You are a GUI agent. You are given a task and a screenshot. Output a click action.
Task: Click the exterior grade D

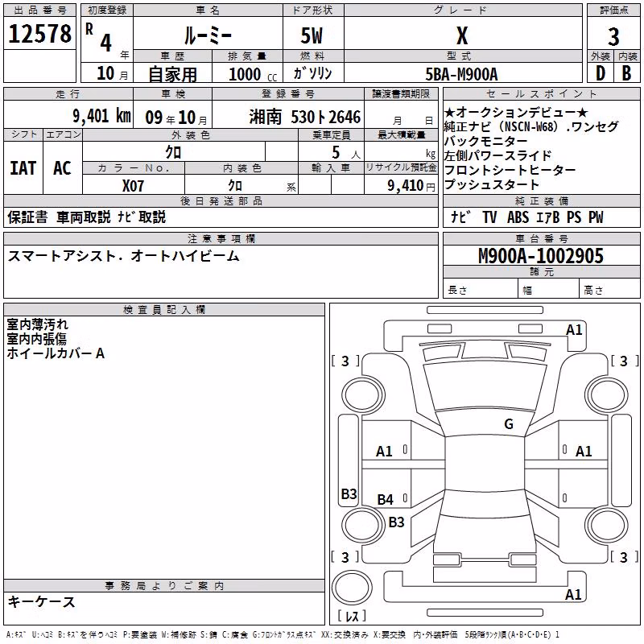pyautogui.click(x=601, y=73)
